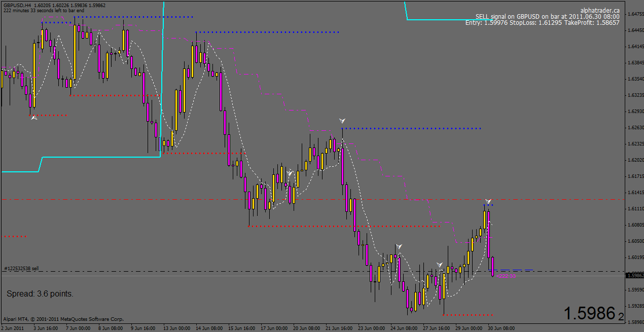This screenshot has height=332, width=644.
Task: Click the white down arrow at the 30 Jun peak
Action: click(x=488, y=201)
